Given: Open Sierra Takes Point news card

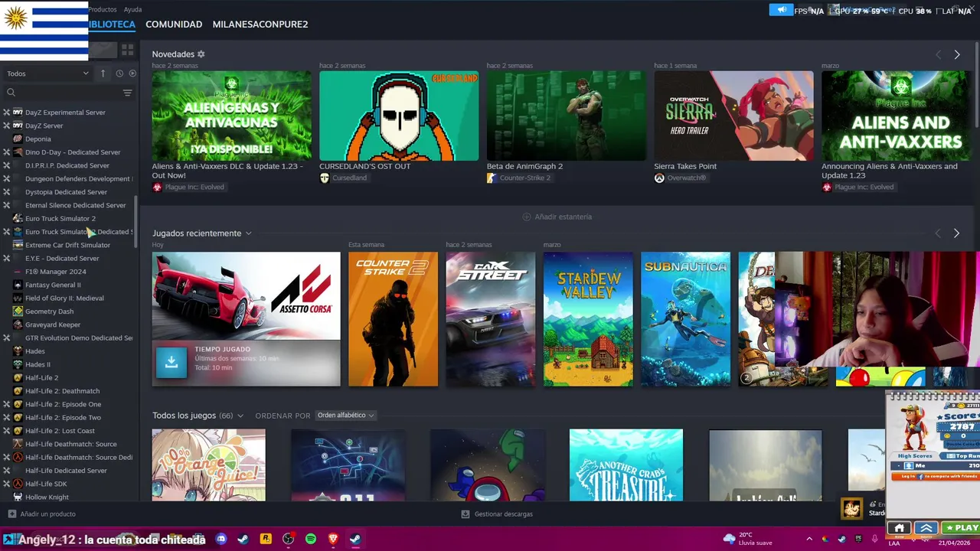Looking at the screenshot, I should click(x=733, y=116).
